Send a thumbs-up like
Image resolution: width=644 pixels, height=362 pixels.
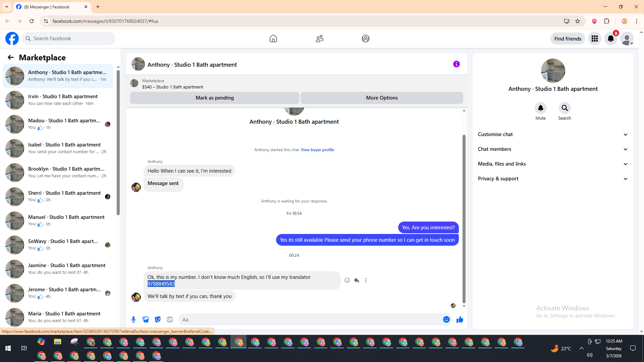(460, 319)
